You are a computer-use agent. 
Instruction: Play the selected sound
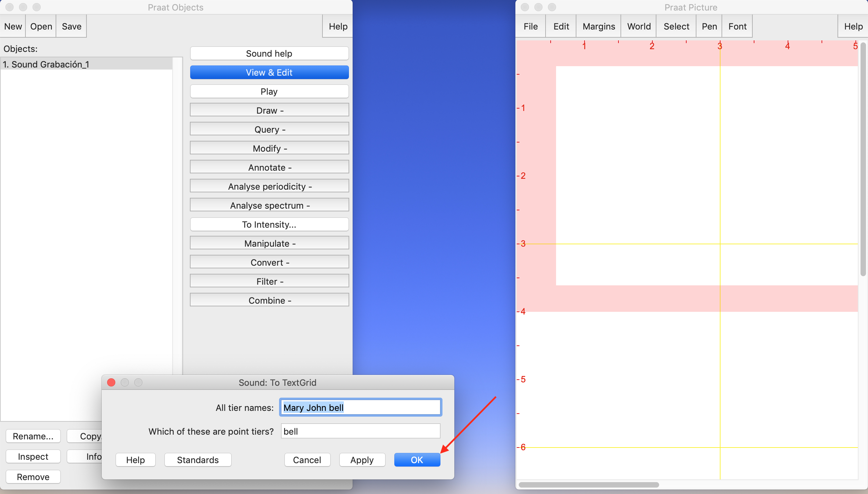[269, 91]
